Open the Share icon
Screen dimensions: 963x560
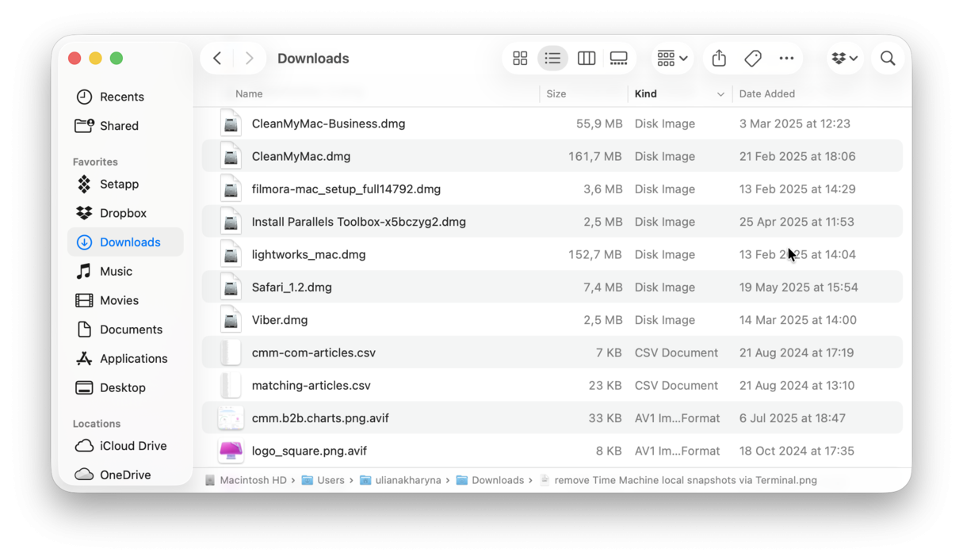(x=718, y=58)
